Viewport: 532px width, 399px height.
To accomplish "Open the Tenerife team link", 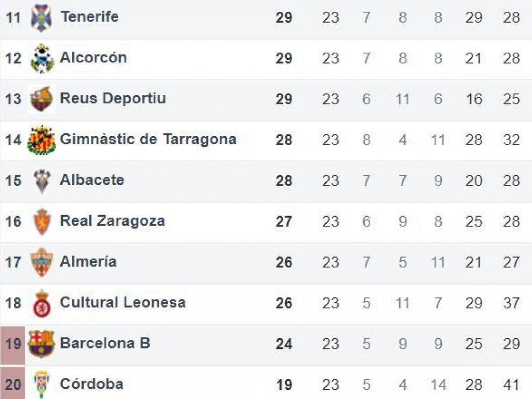I will 90,17.
